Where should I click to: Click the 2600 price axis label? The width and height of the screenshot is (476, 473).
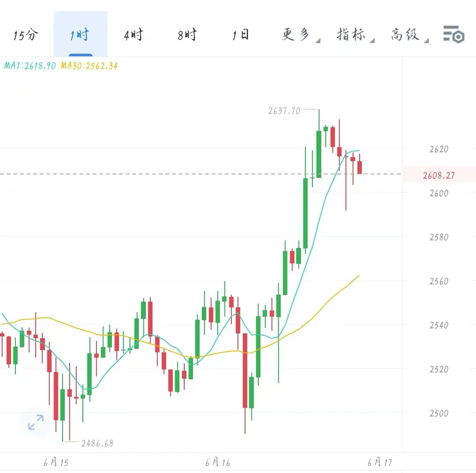click(439, 193)
